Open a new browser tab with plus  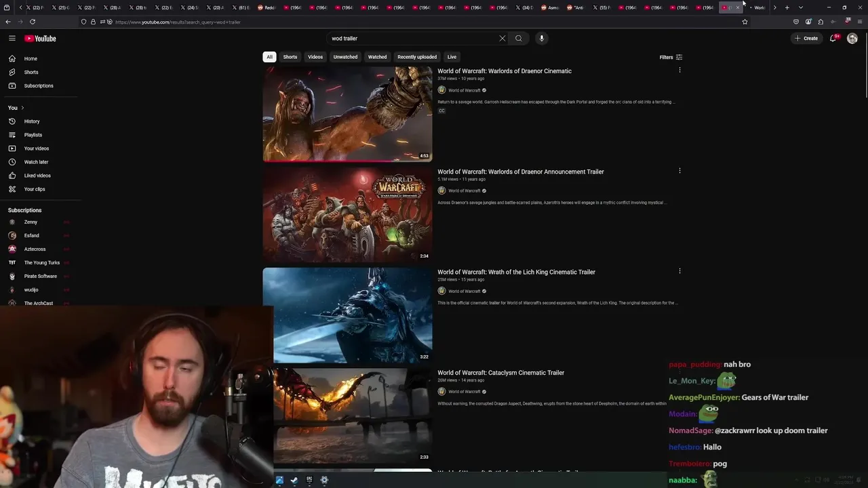click(x=787, y=7)
